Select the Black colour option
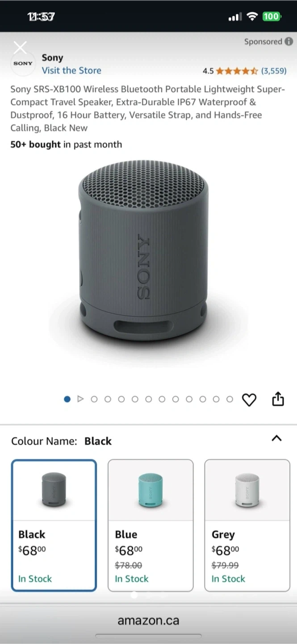Image resolution: width=297 pixels, height=644 pixels. [x=54, y=525]
